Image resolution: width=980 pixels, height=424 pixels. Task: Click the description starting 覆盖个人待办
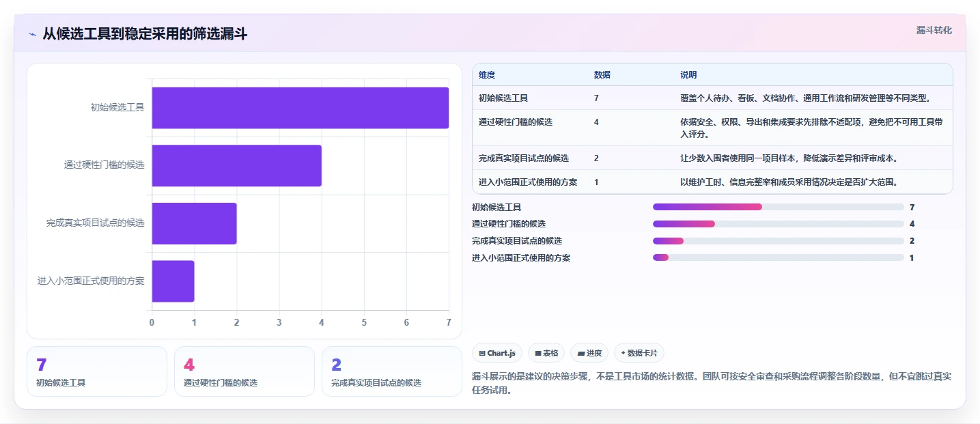805,98
